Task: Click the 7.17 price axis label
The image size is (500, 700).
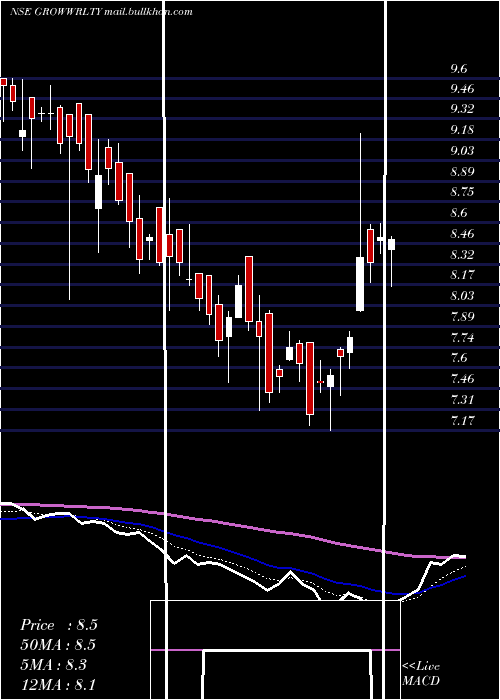Action: click(462, 420)
